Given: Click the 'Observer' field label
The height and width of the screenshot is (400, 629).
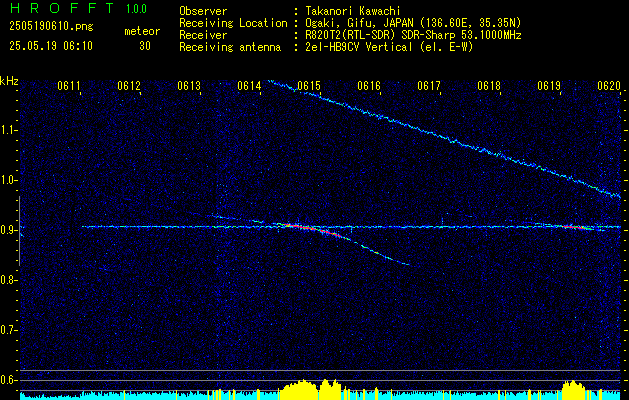Looking at the screenshot, I should click(203, 11).
